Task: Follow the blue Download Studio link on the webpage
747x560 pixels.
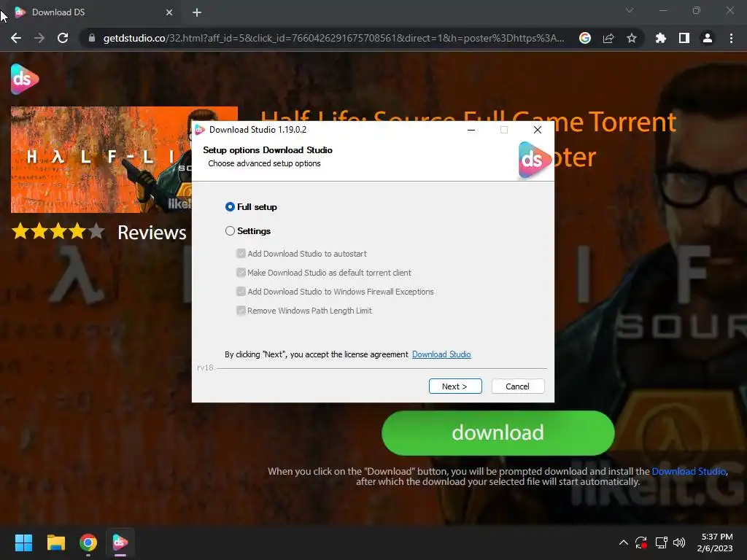Action: pos(689,472)
